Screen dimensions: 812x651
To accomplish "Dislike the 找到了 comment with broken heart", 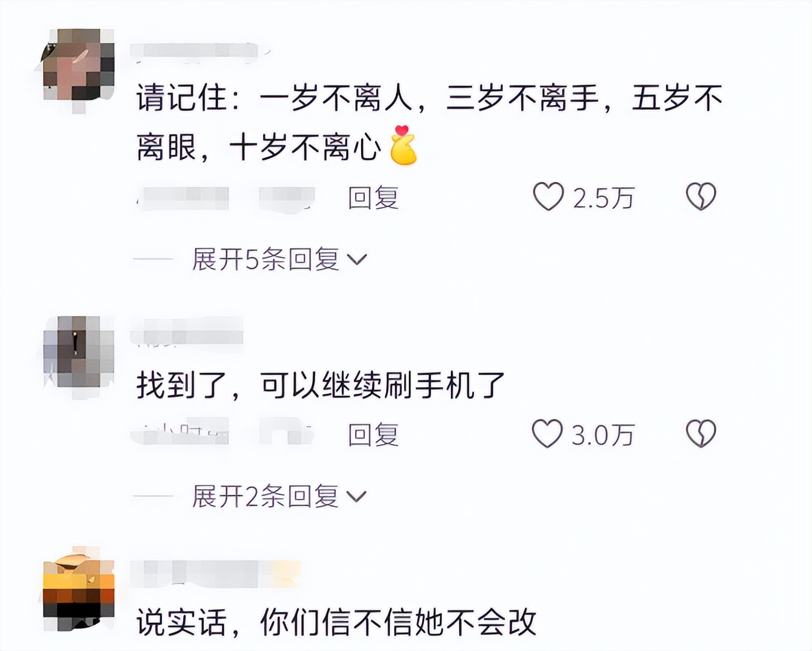I will (x=701, y=434).
